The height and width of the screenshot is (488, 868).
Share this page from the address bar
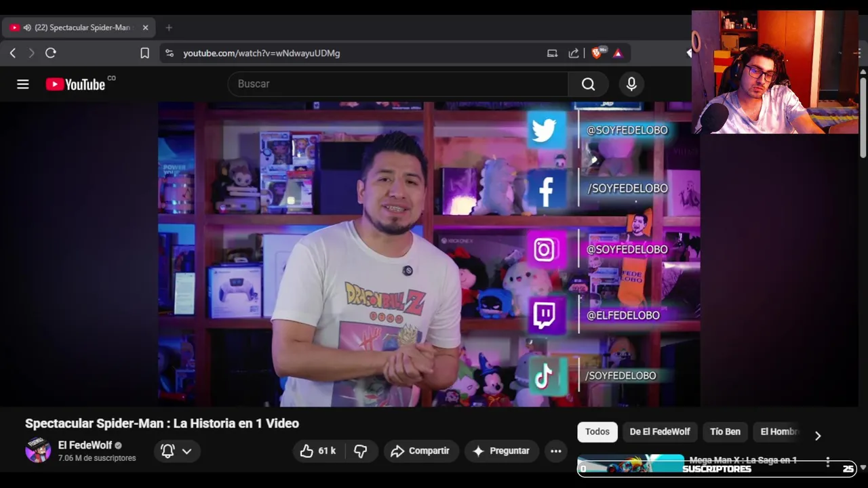[x=574, y=53]
